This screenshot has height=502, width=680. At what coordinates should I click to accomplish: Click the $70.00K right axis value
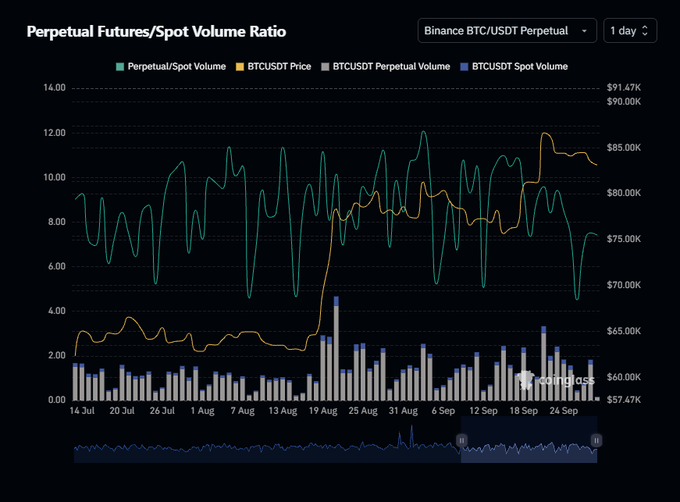(624, 285)
